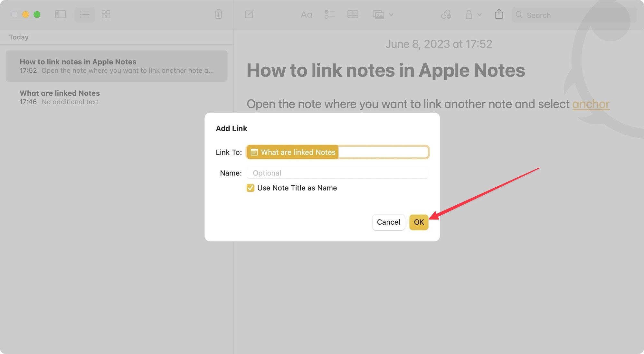644x354 pixels.
Task: Toggle the sidebar folders panel icon
Action: (x=60, y=14)
